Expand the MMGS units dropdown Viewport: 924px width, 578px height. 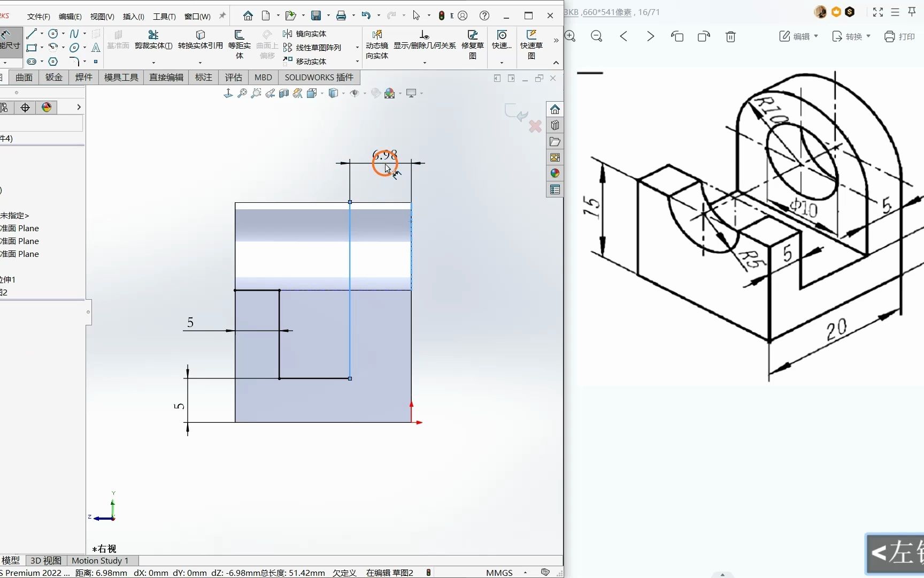tap(526, 572)
